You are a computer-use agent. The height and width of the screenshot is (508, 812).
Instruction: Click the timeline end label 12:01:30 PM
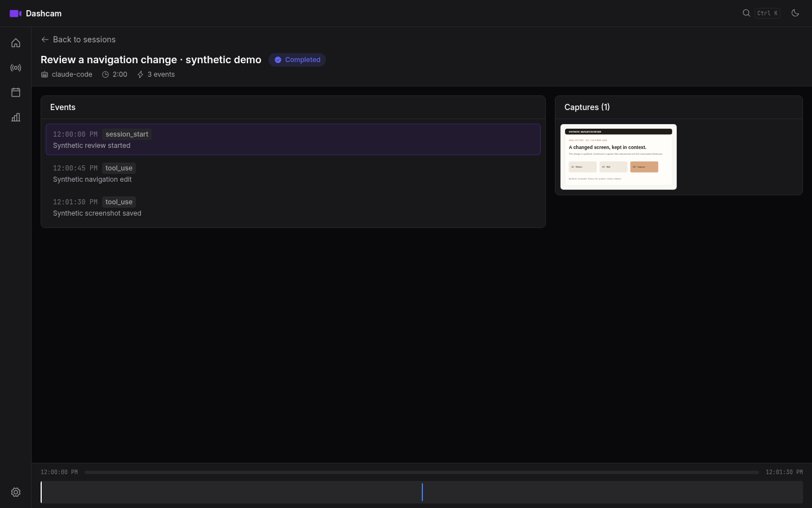[784, 472]
